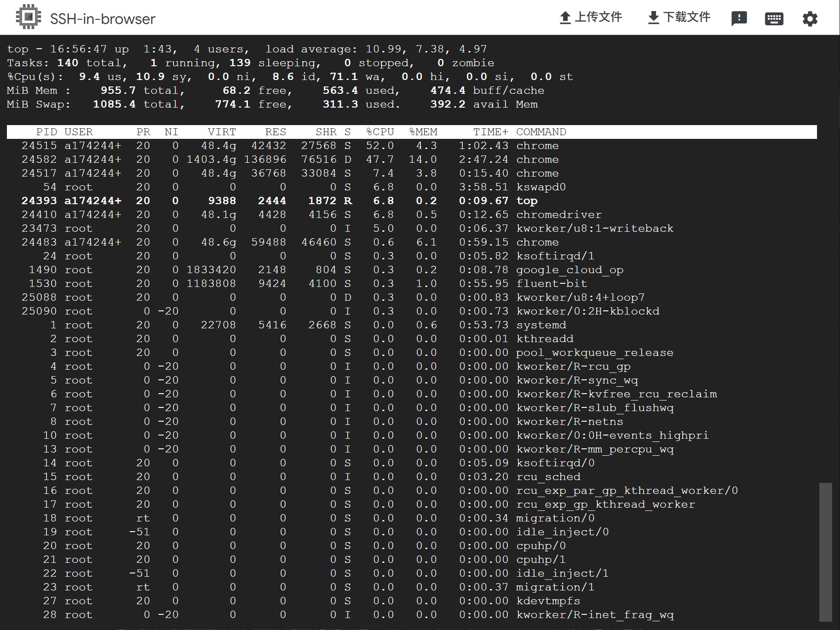Click the terminal vertical scrollbar thumb
The image size is (840, 630).
(x=826, y=551)
